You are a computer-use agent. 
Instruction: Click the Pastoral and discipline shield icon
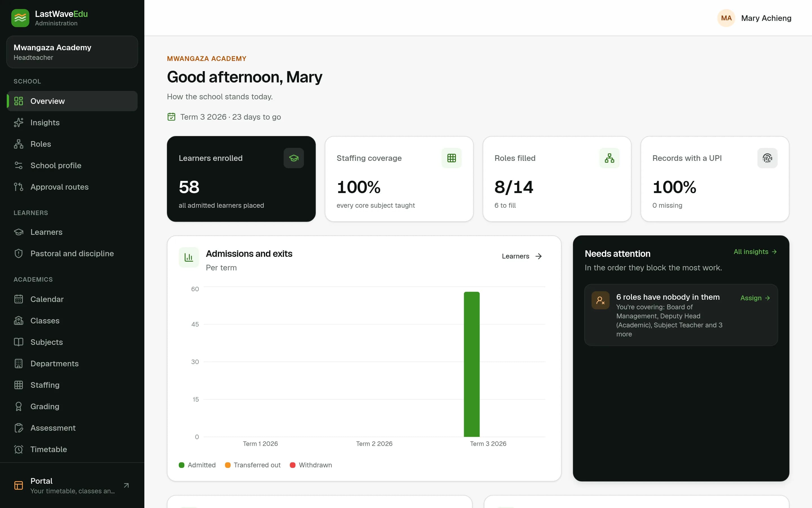19,253
